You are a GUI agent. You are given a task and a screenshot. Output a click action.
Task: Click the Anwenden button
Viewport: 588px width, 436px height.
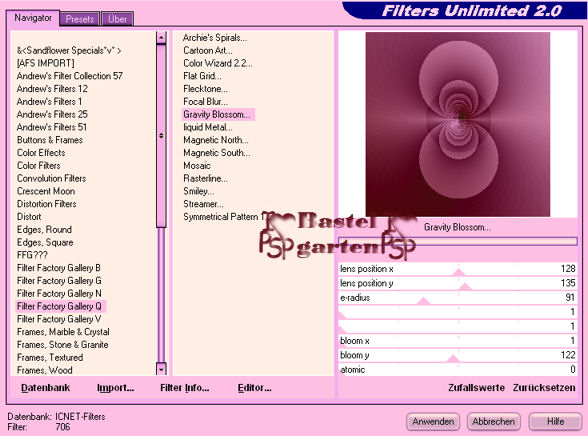coord(433,422)
